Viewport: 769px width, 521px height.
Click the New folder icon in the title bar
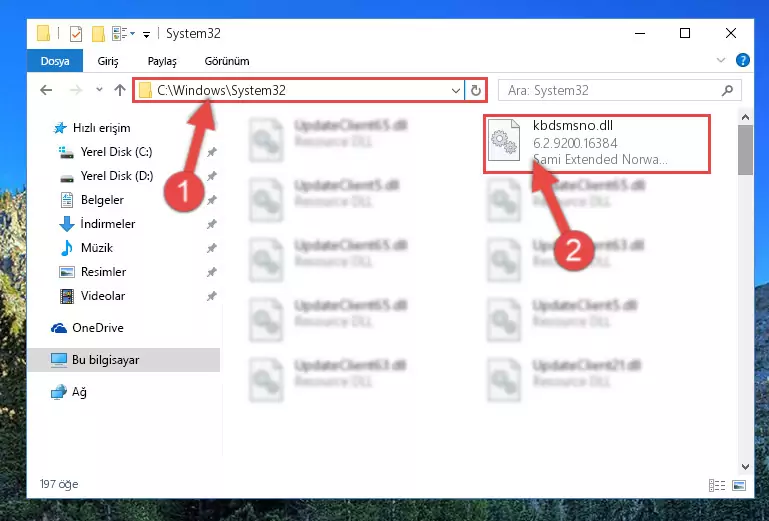pyautogui.click(x=98, y=34)
